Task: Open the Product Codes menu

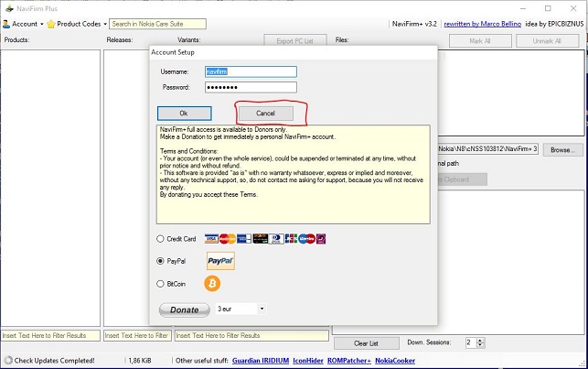Action: point(82,23)
